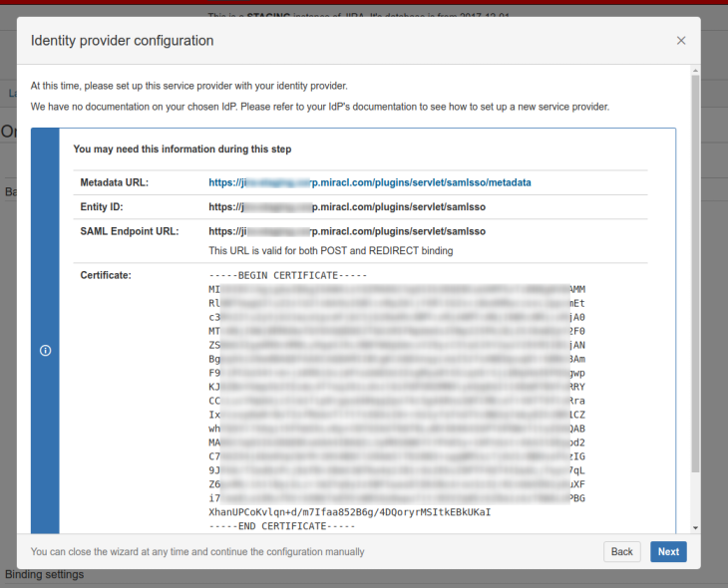Click the 'We have no documentation' message
The width and height of the screenshot is (728, 588).
pos(320,107)
